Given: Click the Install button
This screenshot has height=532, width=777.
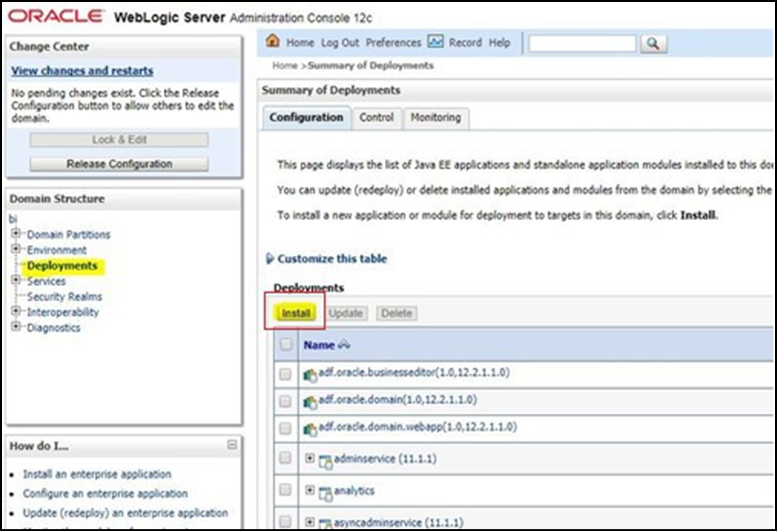Looking at the screenshot, I should coord(296,313).
